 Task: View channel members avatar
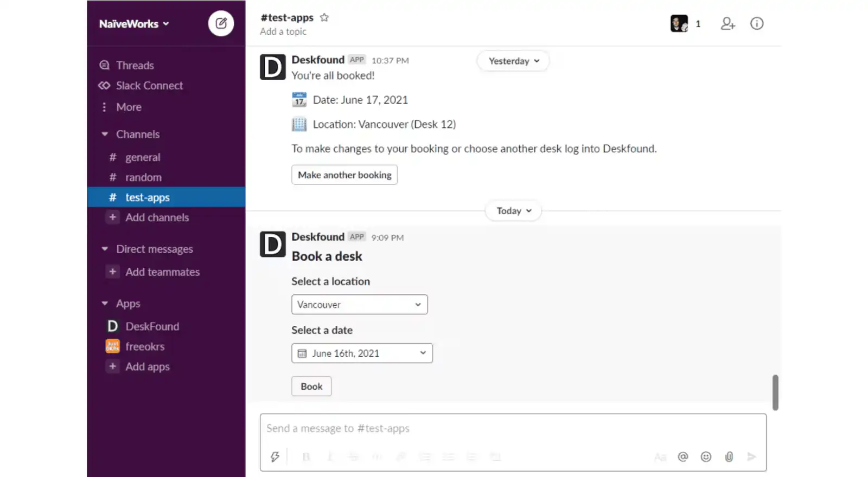pyautogui.click(x=679, y=23)
